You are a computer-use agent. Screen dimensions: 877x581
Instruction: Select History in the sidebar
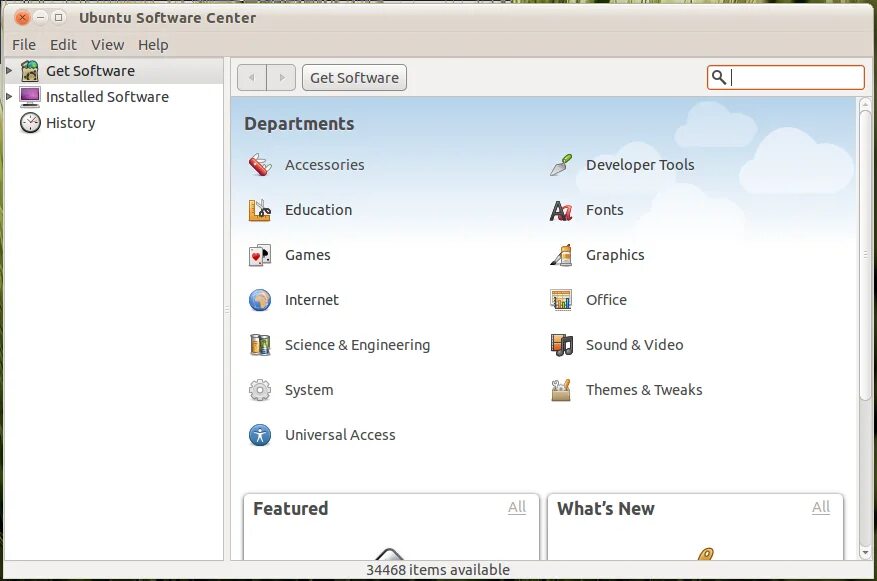(x=114, y=122)
